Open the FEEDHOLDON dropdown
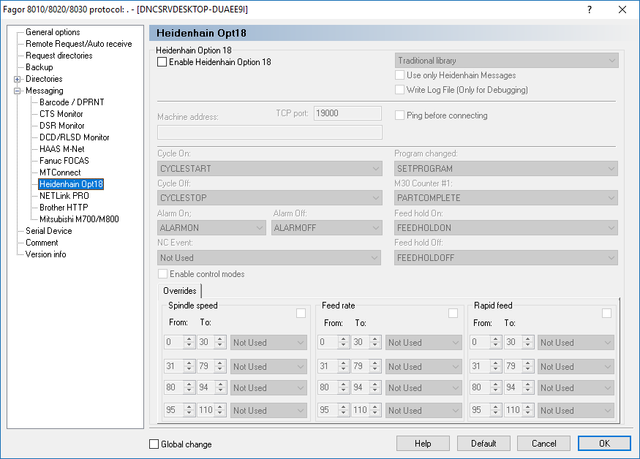The height and width of the screenshot is (459, 640). click(x=506, y=228)
